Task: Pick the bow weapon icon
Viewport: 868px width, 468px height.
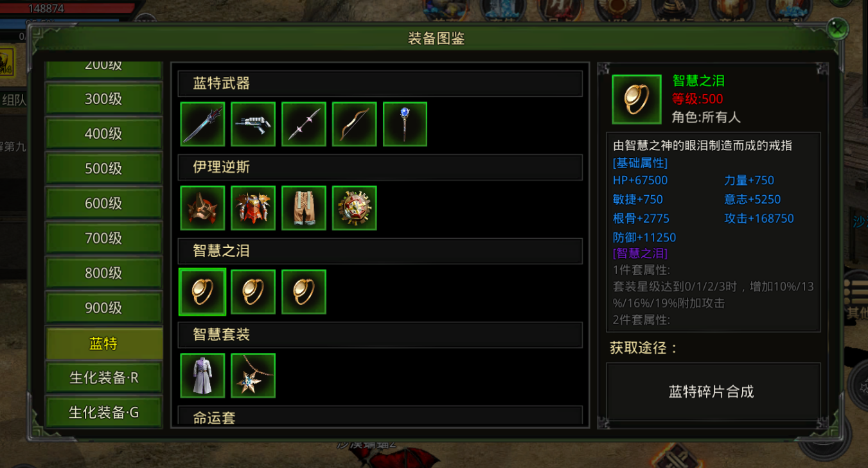Action: point(355,124)
